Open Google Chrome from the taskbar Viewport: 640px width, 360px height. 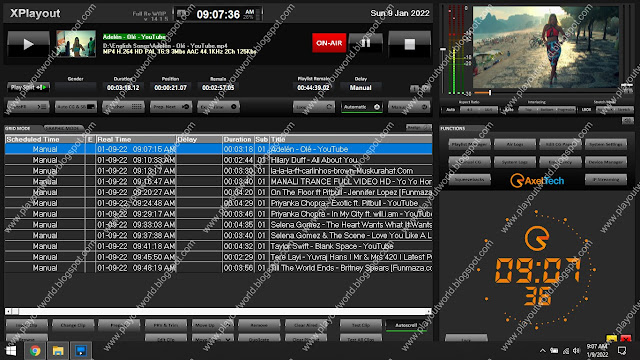point(35,351)
